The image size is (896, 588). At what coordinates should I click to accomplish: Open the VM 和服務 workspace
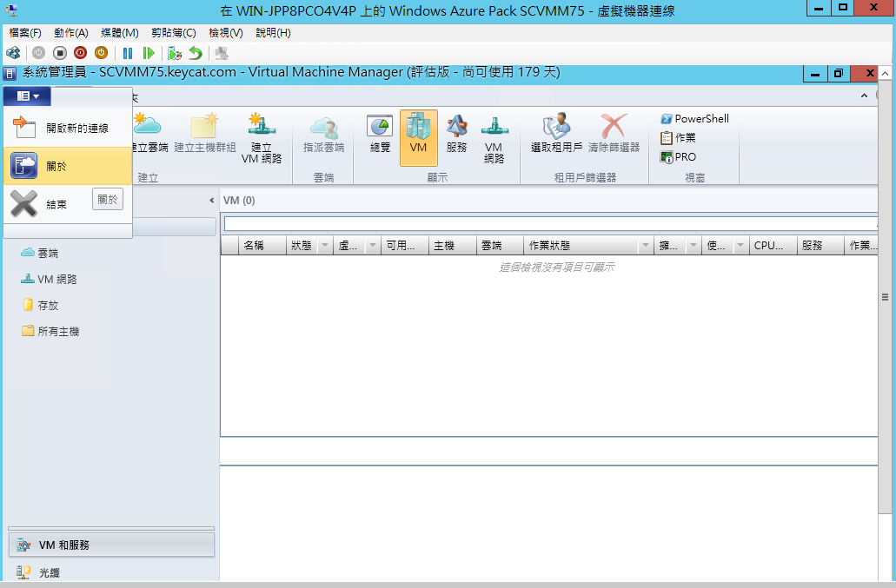(111, 545)
